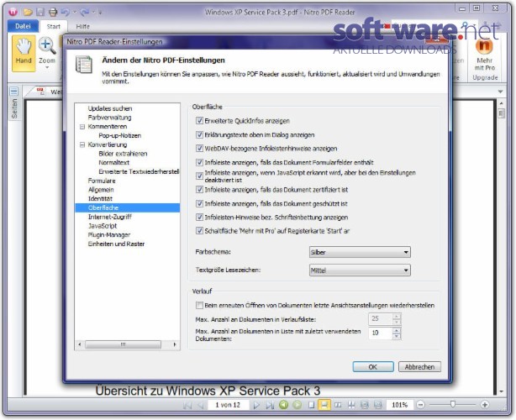Click the Open folder icon in quick access toolbar

click(28, 13)
